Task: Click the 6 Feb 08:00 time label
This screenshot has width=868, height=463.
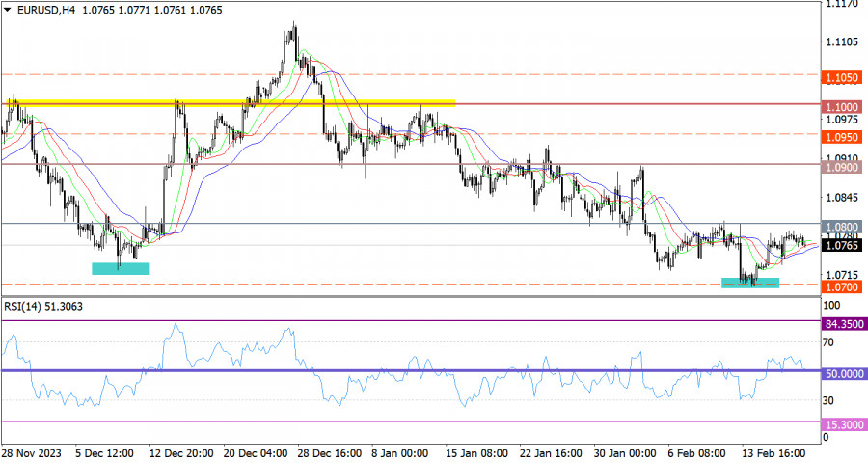Action: coord(696,453)
